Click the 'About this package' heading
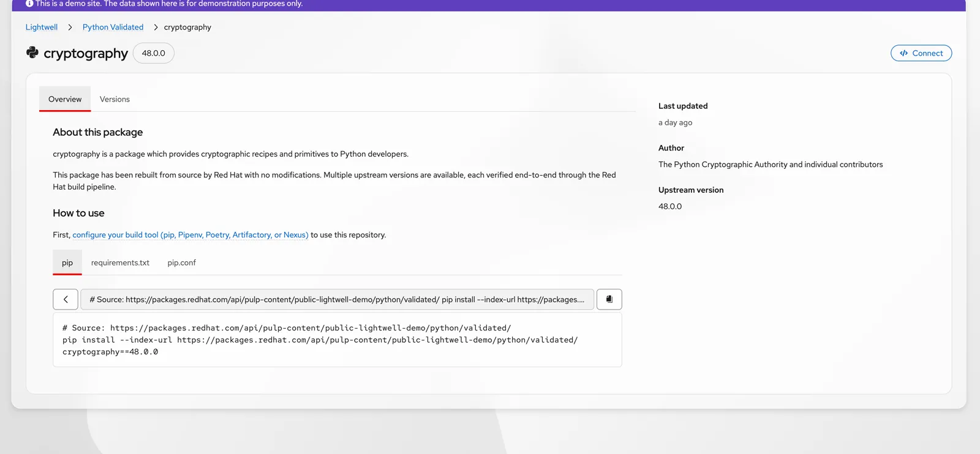Viewport: 980px width, 454px height. [98, 132]
